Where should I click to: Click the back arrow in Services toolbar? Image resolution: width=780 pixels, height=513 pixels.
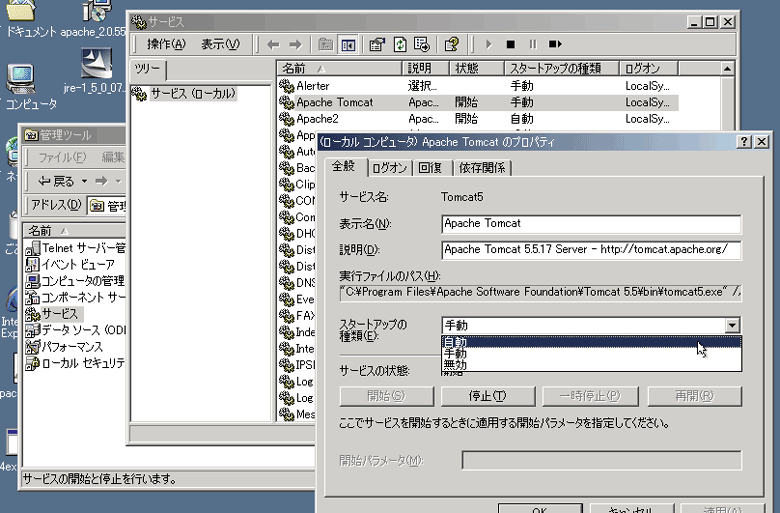click(x=273, y=45)
